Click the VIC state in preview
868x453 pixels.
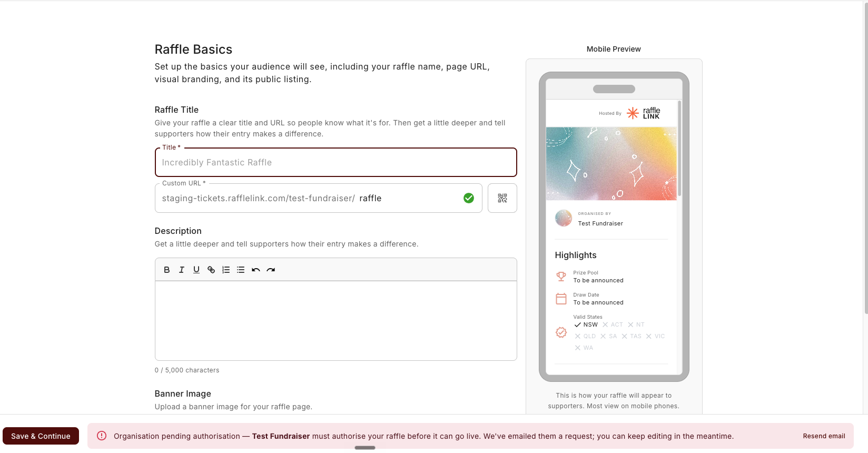(x=655, y=336)
